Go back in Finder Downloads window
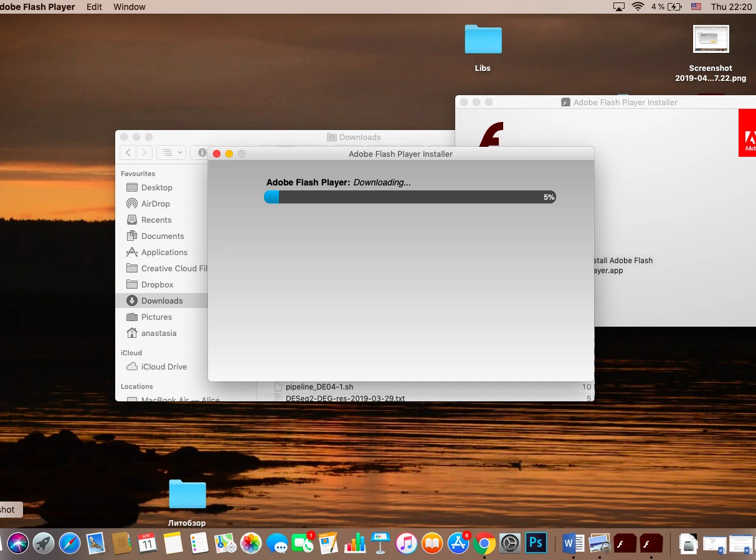This screenshot has height=560, width=756. coord(128,152)
